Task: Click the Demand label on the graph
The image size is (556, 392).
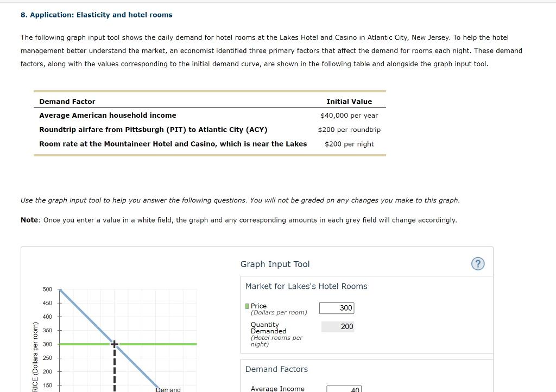Action: pyautogui.click(x=167, y=389)
